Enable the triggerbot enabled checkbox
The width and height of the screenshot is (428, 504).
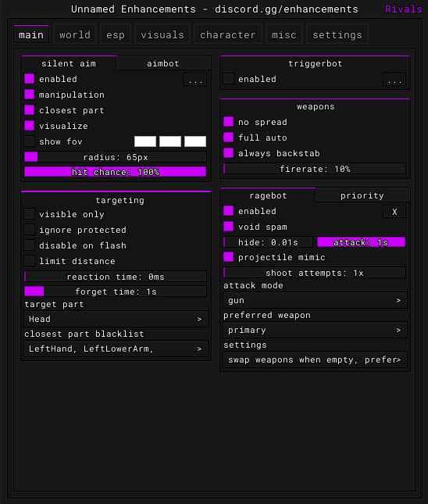(x=229, y=79)
